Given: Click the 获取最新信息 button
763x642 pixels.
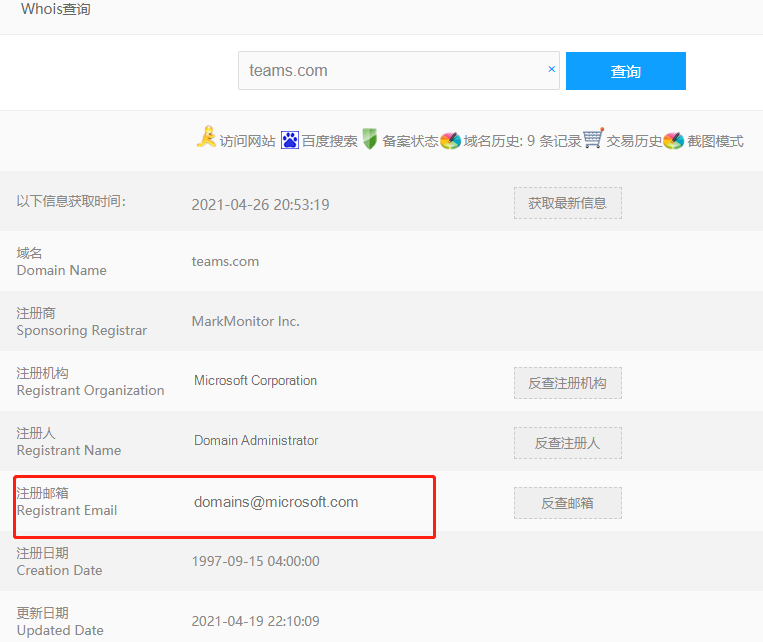Looking at the screenshot, I should pos(567,203).
